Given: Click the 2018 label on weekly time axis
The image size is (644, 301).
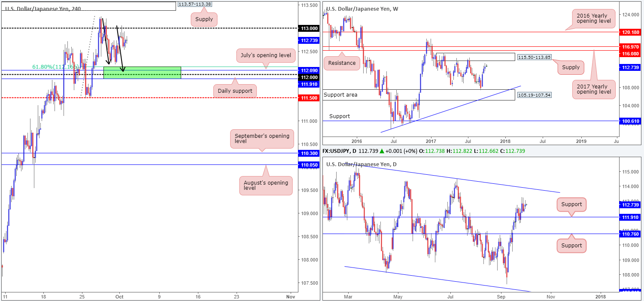Looking at the screenshot, I should tap(505, 140).
